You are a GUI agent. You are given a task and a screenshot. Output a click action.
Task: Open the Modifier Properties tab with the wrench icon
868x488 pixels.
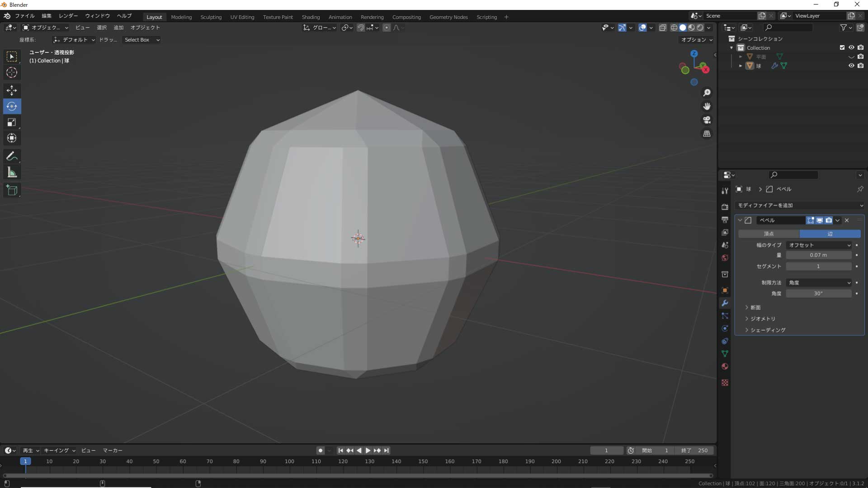pyautogui.click(x=725, y=303)
